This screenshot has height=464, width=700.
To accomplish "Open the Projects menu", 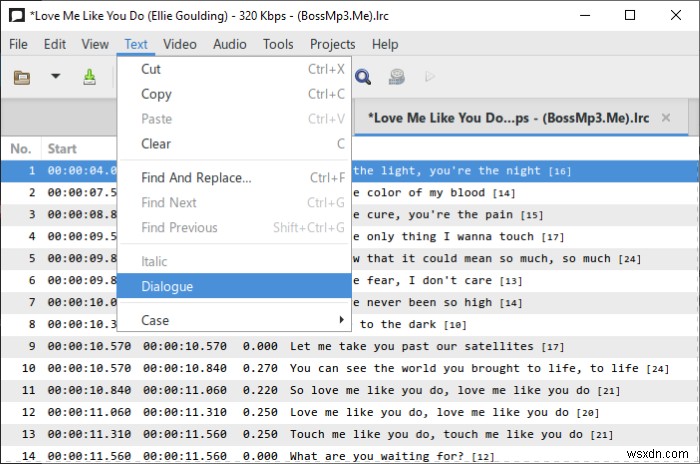I will point(332,44).
